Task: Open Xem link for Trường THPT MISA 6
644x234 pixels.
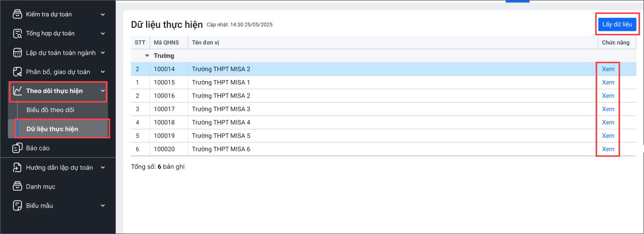Action: coord(608,149)
